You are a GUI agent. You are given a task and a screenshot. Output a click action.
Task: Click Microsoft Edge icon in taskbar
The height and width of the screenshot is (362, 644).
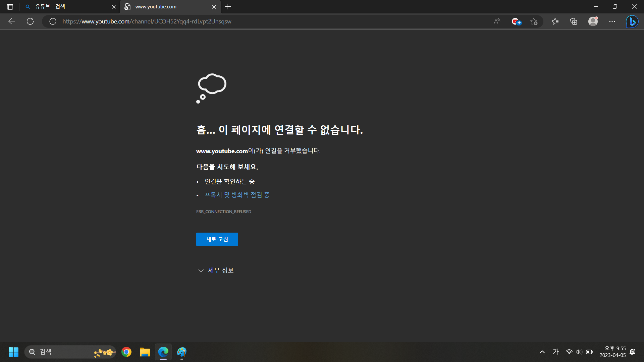click(x=163, y=352)
